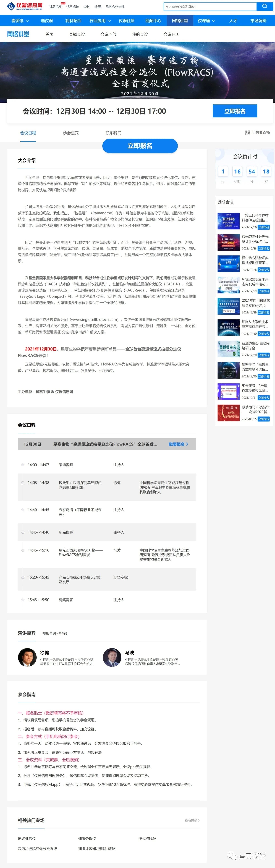Open the 选仪器 navigation item
The image size is (275, 868).
[x=47, y=21]
